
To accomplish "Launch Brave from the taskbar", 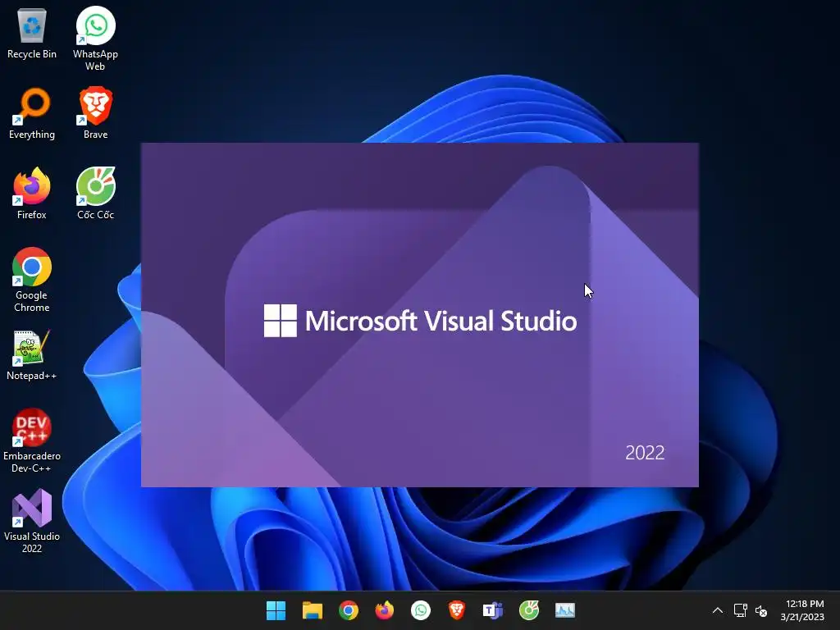I will [x=456, y=610].
